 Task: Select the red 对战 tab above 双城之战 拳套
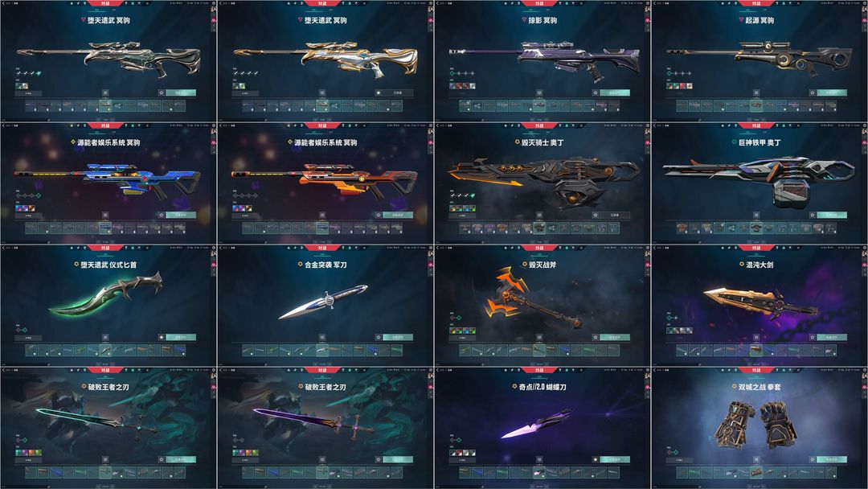pyautogui.click(x=756, y=370)
